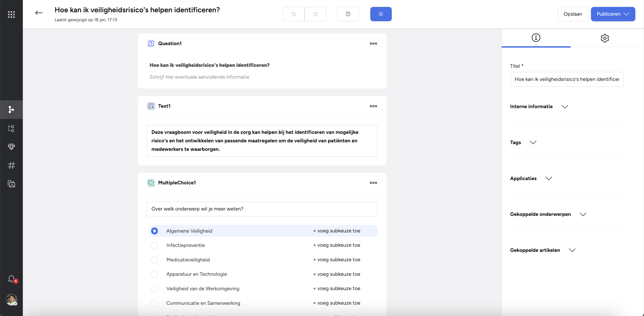Screen dimensions: 644x316
Task: Open the diamond (premium) icon in sidebar
Action: [11, 147]
